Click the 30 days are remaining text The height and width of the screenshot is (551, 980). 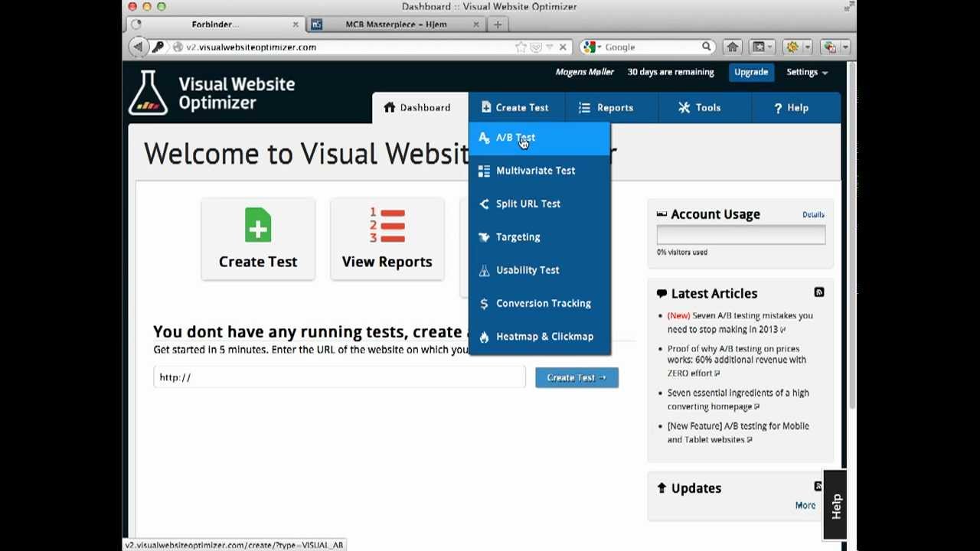point(671,72)
